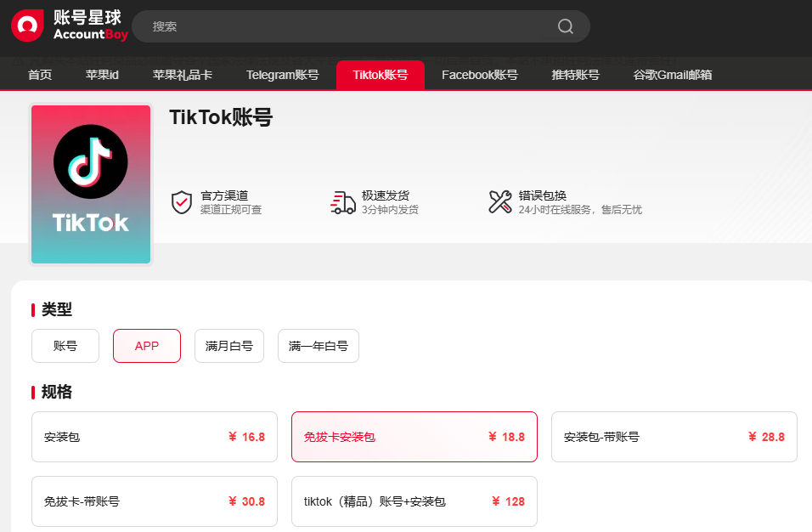Select the 满月白号 type option
The image size is (812, 532).
coord(229,346)
